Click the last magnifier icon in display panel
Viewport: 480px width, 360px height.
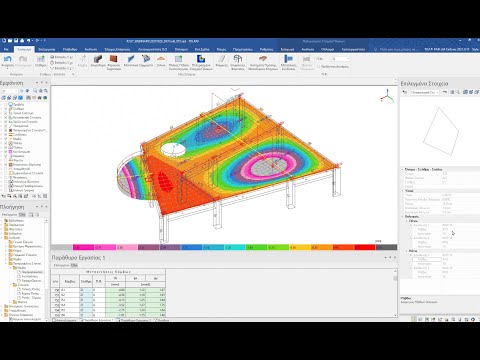[46, 91]
